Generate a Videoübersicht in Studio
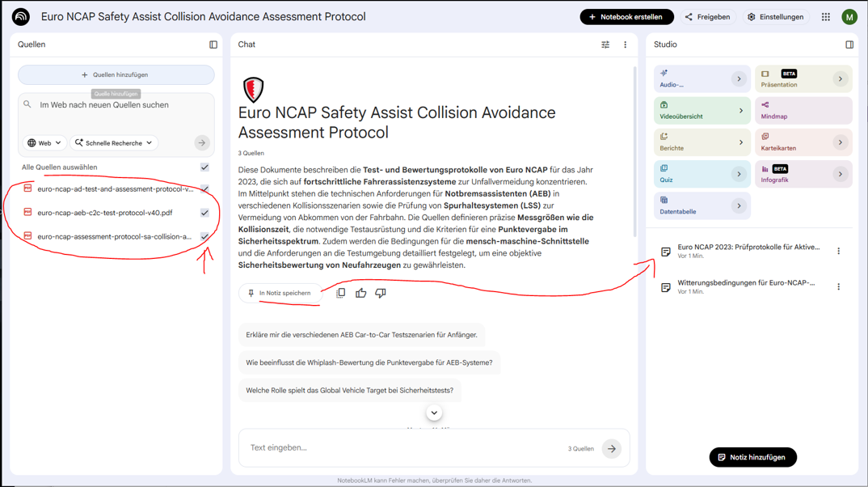 pos(702,110)
